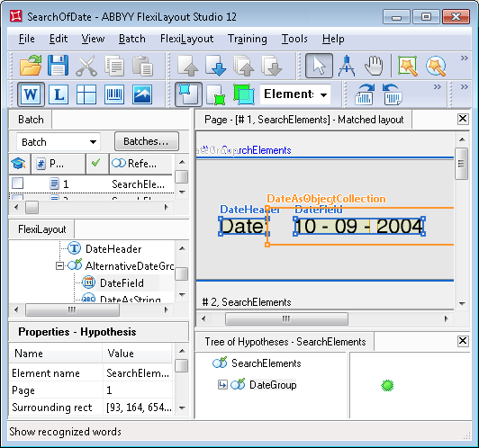This screenshot has height=448, width=479.
Task: Click the Open folder toolbar icon
Action: (x=31, y=66)
